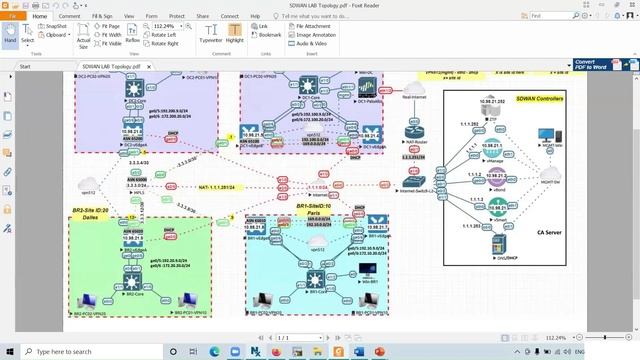Open the Share ribbon tab
Image resolution: width=640 pixels, height=360 pixels.
202,16
